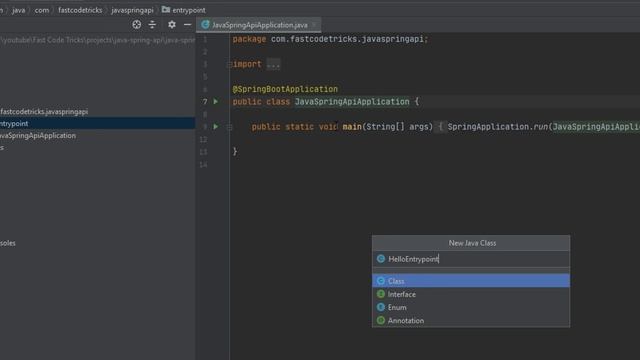Click fastcodetricks breadcrumb in navigation bar
Screen dimensions: 640x360
click(80, 10)
